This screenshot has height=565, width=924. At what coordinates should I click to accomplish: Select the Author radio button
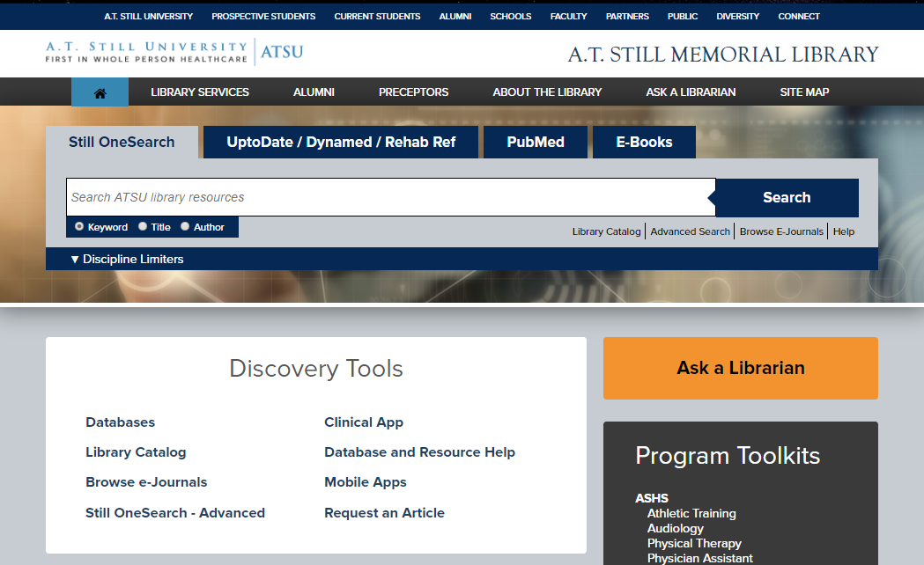pyautogui.click(x=185, y=226)
